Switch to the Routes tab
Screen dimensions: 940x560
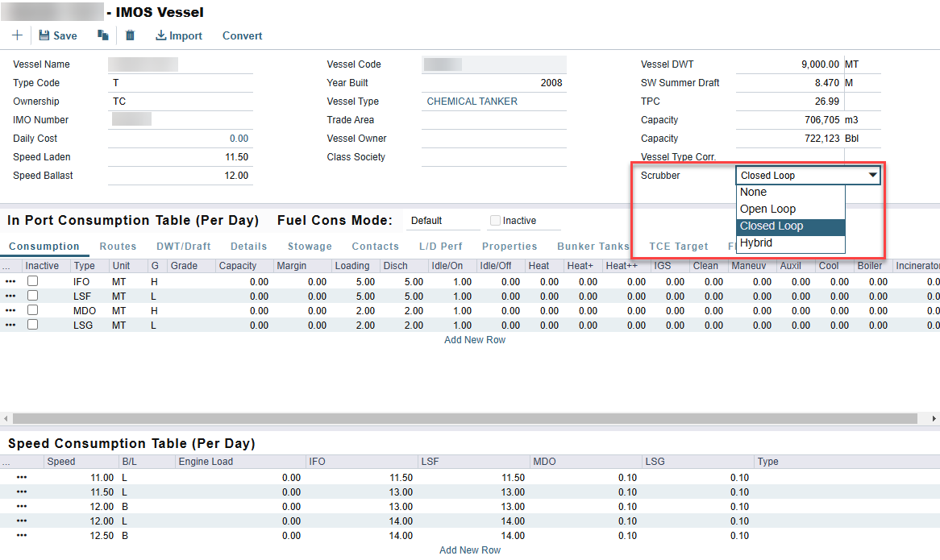point(118,247)
